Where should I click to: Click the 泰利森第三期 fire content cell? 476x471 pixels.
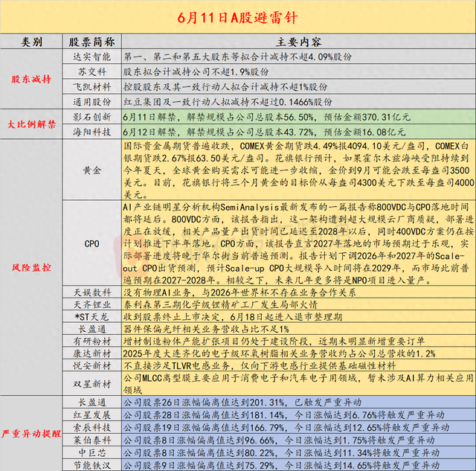(x=298, y=304)
